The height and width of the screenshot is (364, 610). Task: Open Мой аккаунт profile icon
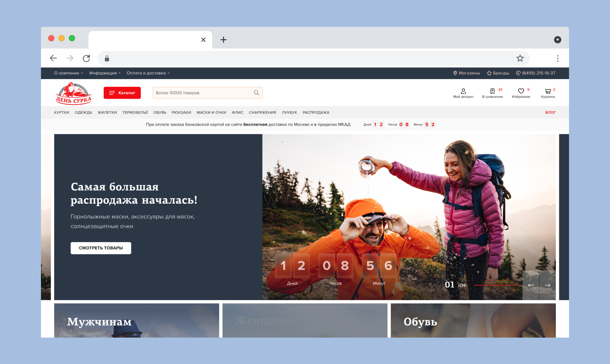click(x=463, y=93)
